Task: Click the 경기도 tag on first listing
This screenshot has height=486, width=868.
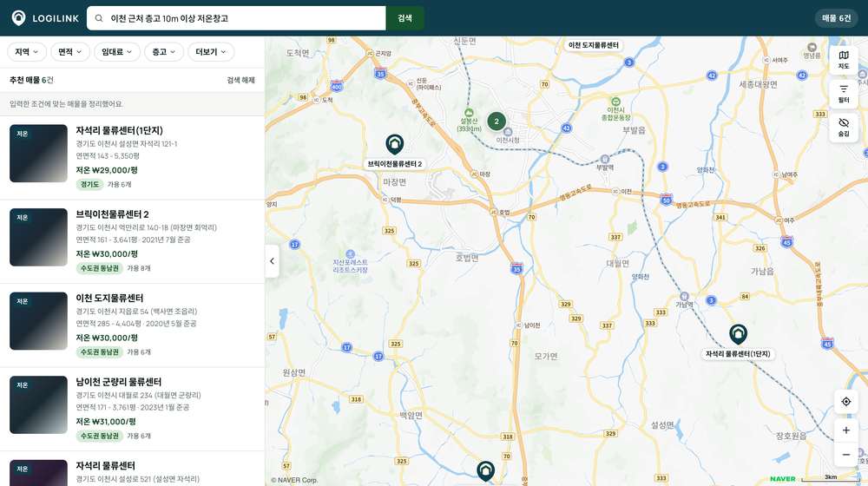Action: [89, 184]
